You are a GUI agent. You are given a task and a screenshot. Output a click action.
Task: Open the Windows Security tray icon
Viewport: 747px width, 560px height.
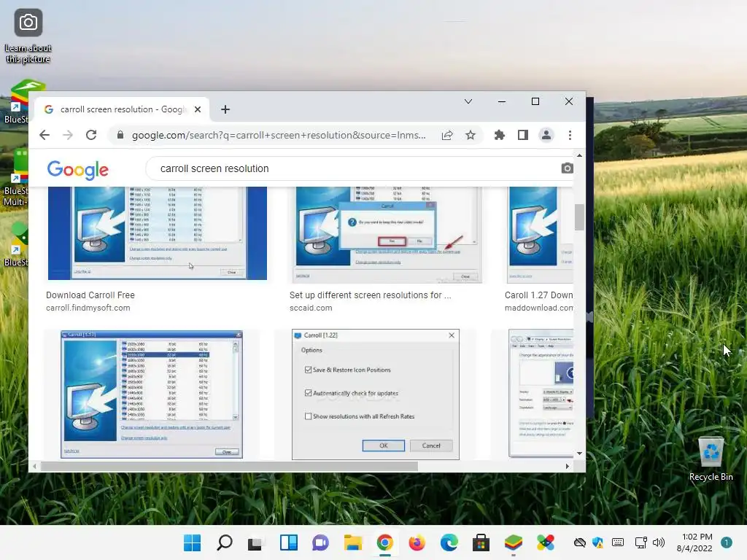tap(598, 542)
